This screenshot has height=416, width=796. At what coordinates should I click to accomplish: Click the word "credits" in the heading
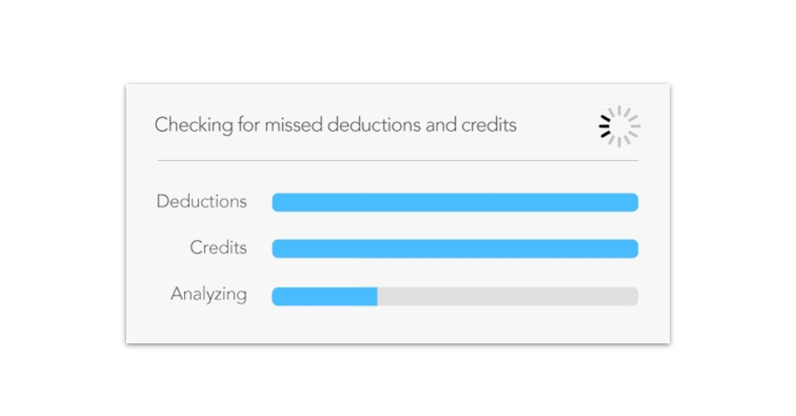(x=489, y=125)
